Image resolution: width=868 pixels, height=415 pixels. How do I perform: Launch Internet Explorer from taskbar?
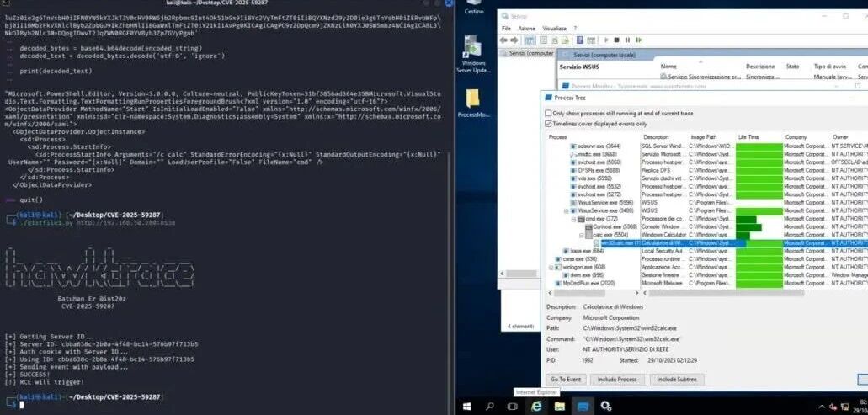coord(536,406)
